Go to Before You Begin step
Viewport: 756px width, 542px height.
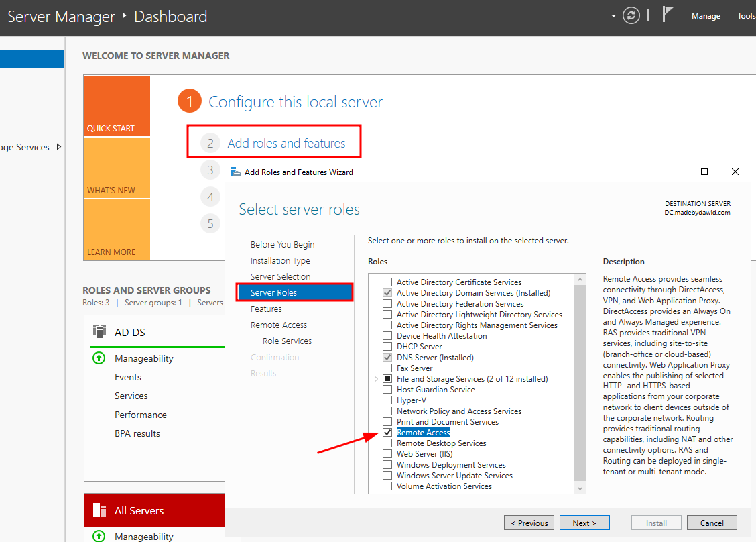click(282, 245)
